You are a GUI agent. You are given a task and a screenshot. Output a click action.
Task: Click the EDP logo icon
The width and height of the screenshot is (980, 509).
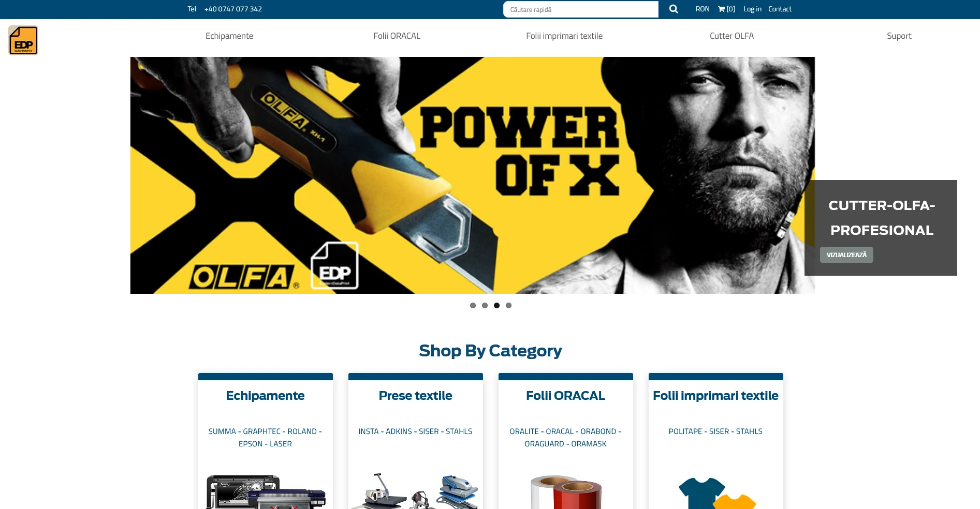[x=23, y=40]
